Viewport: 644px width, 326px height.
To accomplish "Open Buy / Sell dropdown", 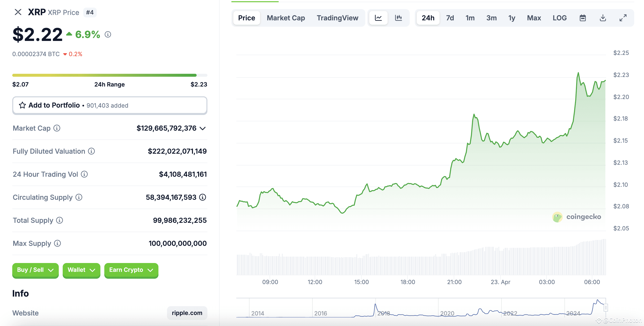I will tap(35, 270).
